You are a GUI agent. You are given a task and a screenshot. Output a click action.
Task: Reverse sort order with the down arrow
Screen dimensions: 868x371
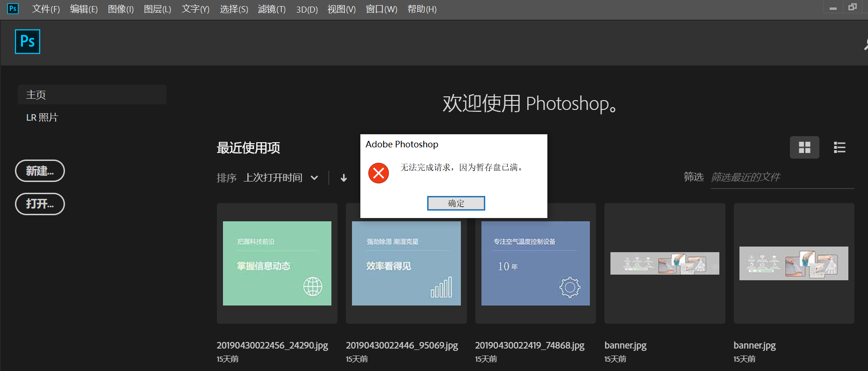click(x=344, y=178)
